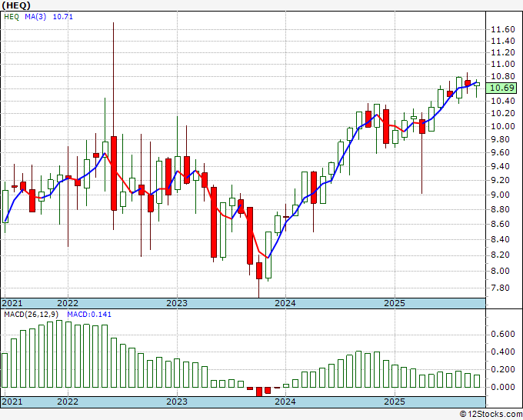
Task: Click 2025 on the MACD panel time axis
Action: 395,402
